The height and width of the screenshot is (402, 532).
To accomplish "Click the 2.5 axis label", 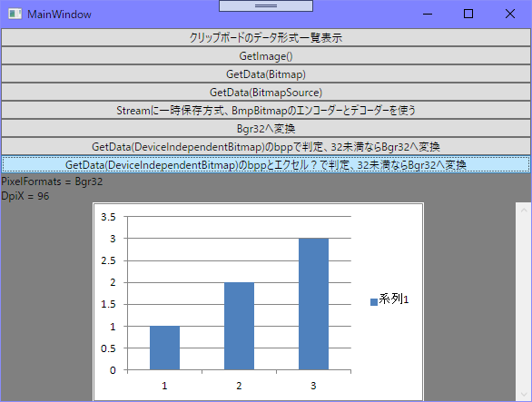I will point(108,260).
